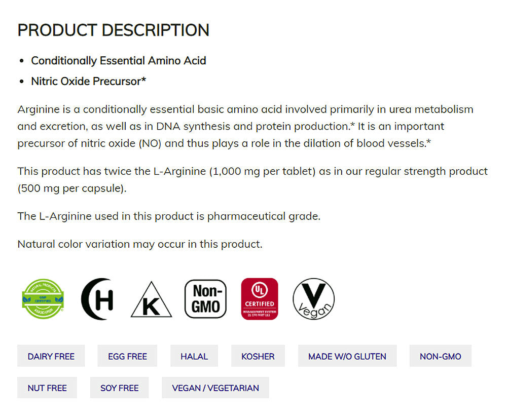The image size is (507, 420).
Task: Open the Halal tag
Action: (194, 356)
